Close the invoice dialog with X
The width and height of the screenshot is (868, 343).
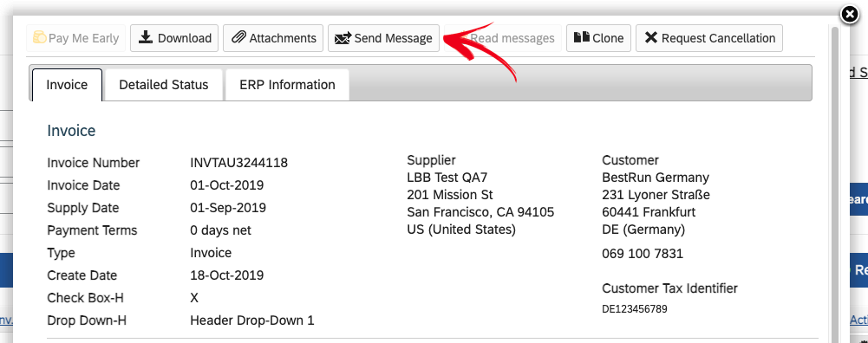(850, 15)
